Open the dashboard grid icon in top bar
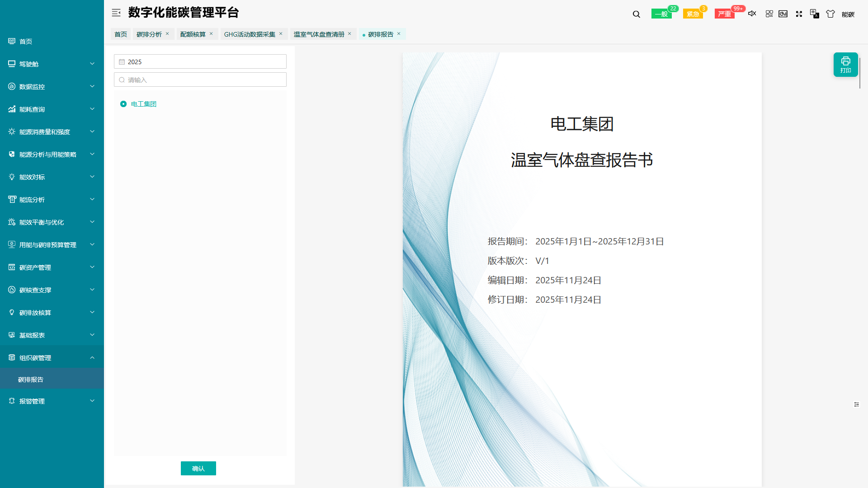The height and width of the screenshot is (488, 868). point(769,14)
